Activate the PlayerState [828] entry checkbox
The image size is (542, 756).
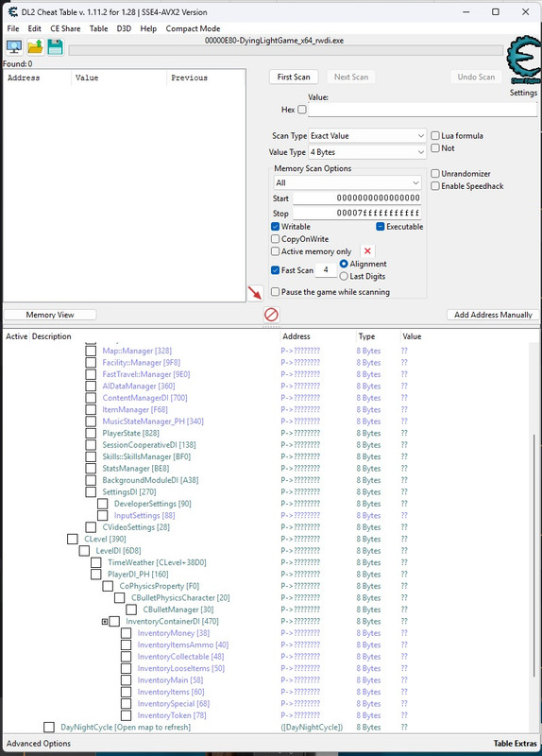(x=91, y=434)
